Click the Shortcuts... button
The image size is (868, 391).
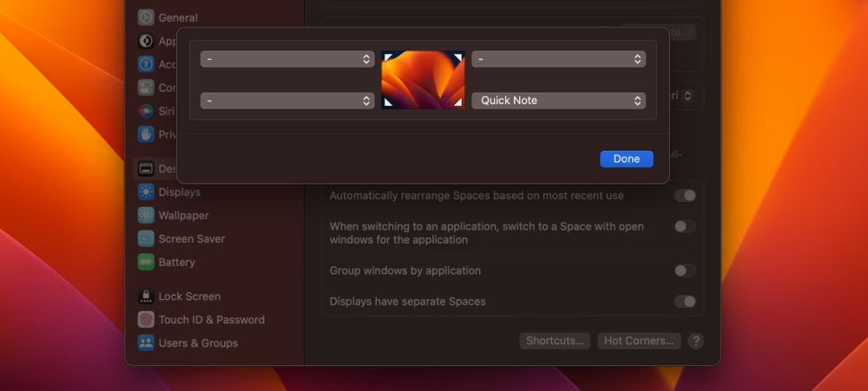[555, 341]
